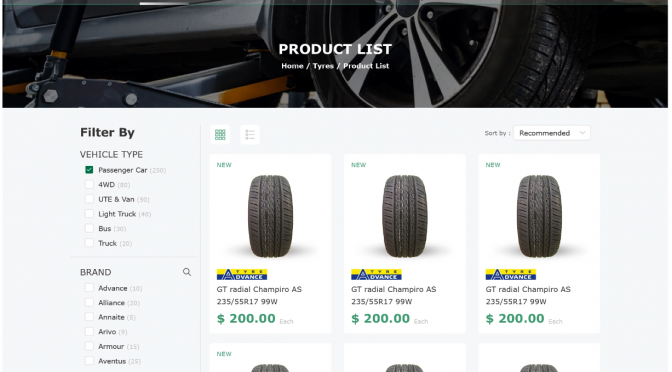Click Tyre Advance logo on third product
Viewport: 672px width, 372px height.
[x=511, y=274]
